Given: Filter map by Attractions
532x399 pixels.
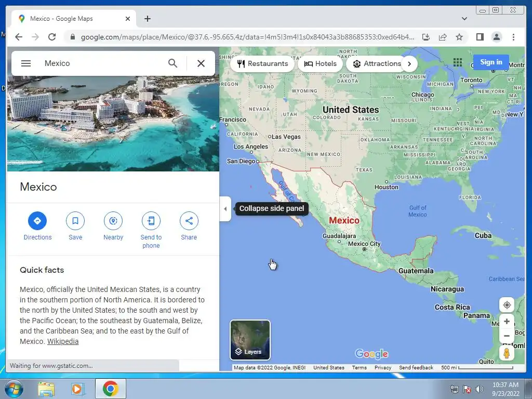Looking at the screenshot, I should [x=377, y=64].
